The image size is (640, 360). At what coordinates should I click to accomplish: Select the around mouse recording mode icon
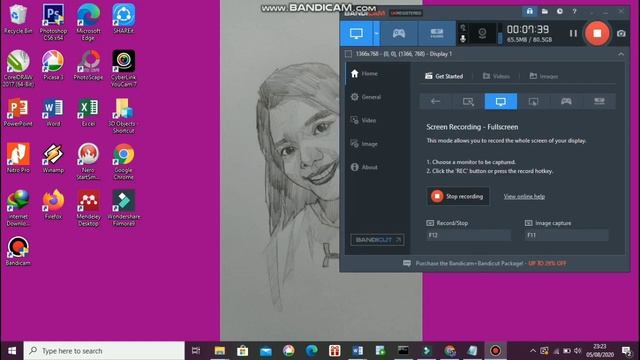pos(533,101)
